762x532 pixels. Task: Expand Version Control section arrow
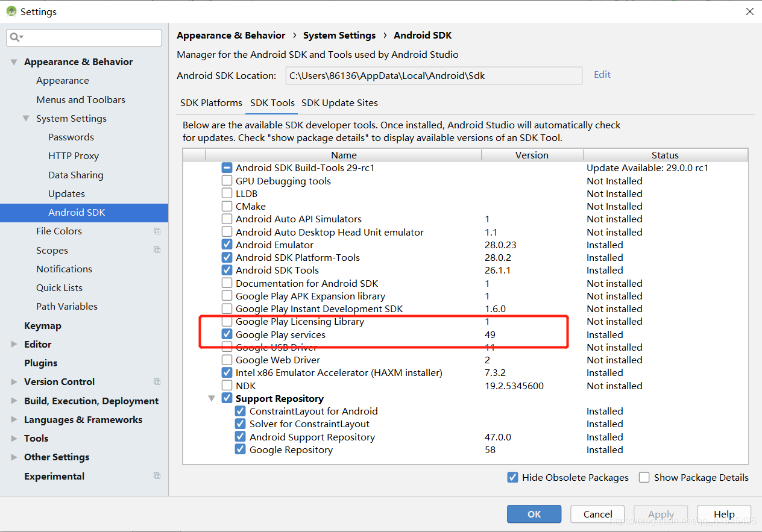pyautogui.click(x=14, y=382)
